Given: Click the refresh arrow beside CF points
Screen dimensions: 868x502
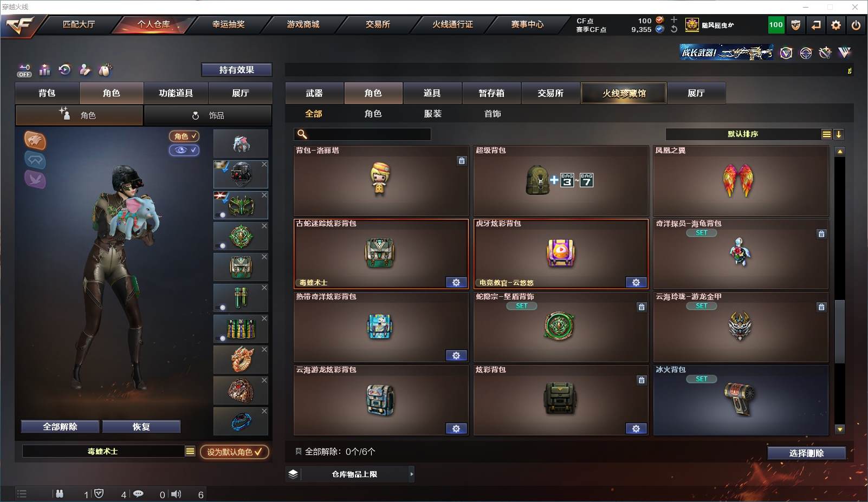Looking at the screenshot, I should click(674, 29).
